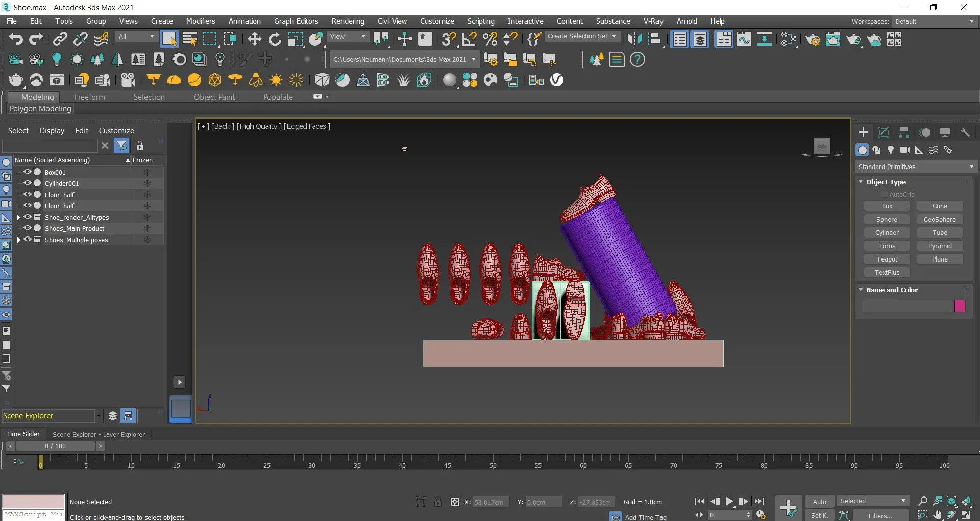This screenshot has height=521, width=980.
Task: Click the Sphere primitive button
Action: click(887, 220)
